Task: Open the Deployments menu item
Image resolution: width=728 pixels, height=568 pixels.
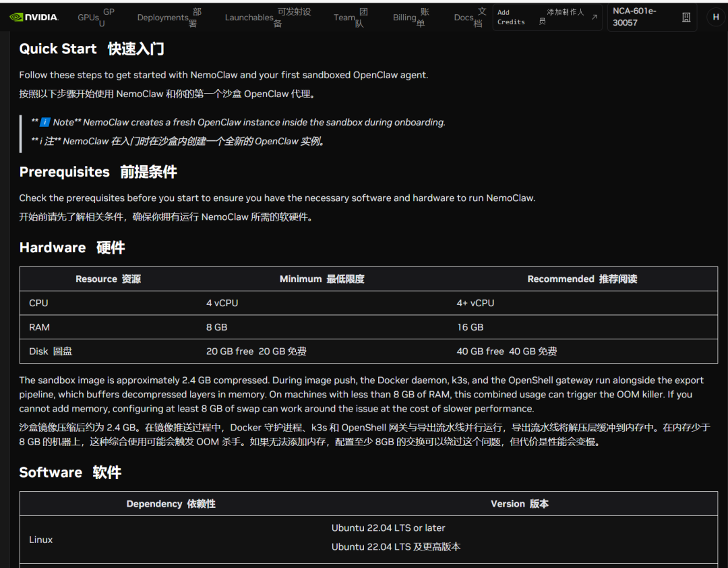Action: pos(169,17)
